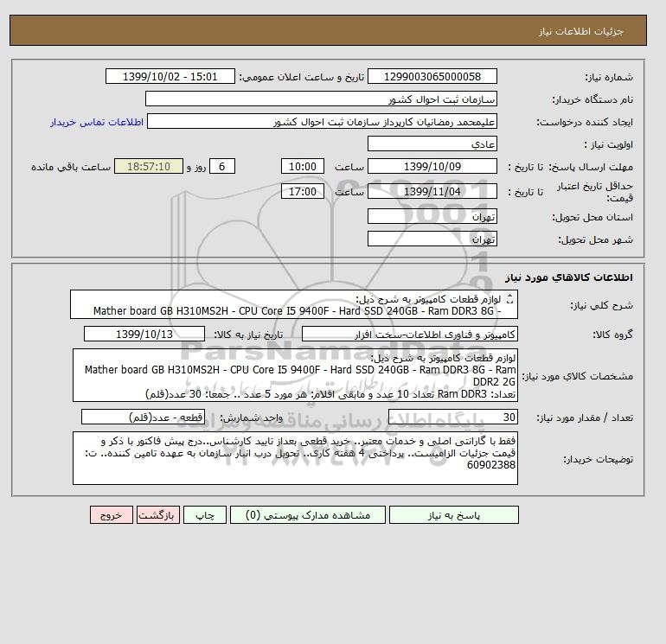Viewport: 666px width, 644px height.
Task: Click the remaining days field 6
Action: click(221, 167)
